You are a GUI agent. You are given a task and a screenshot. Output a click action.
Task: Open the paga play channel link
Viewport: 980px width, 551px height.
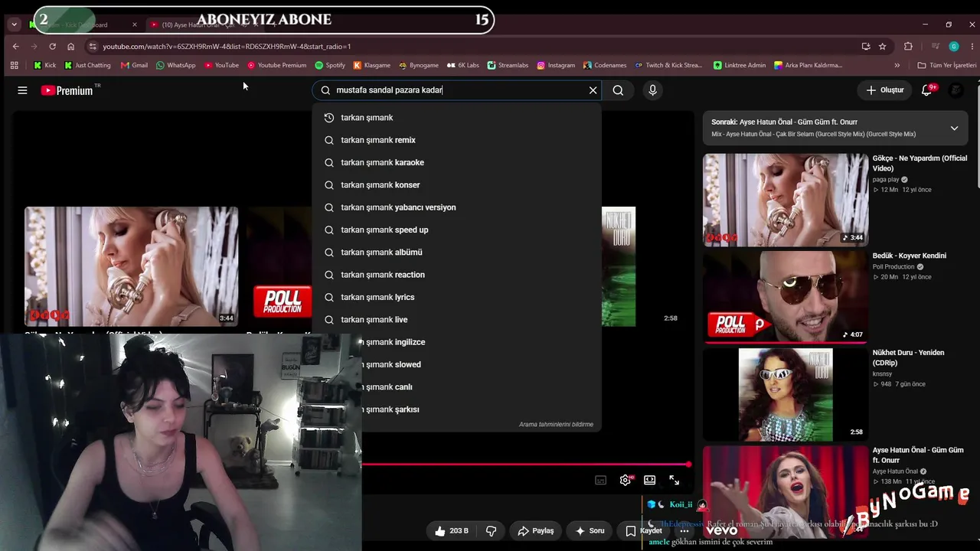click(886, 180)
